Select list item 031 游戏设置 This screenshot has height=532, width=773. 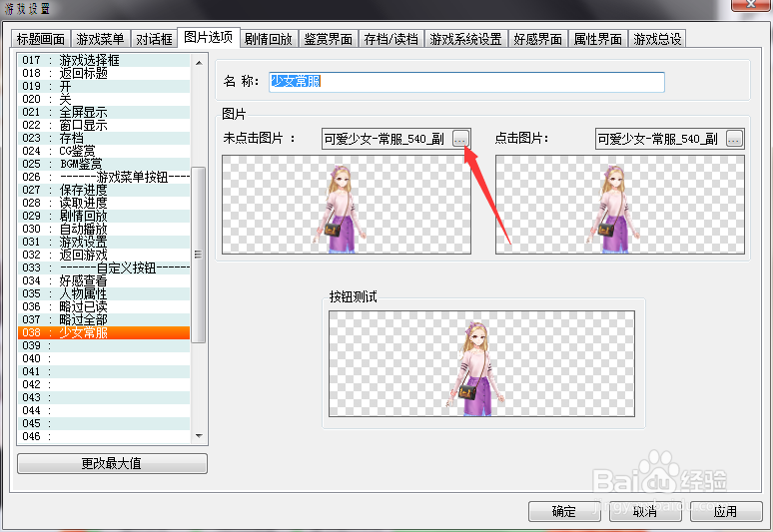tap(104, 242)
